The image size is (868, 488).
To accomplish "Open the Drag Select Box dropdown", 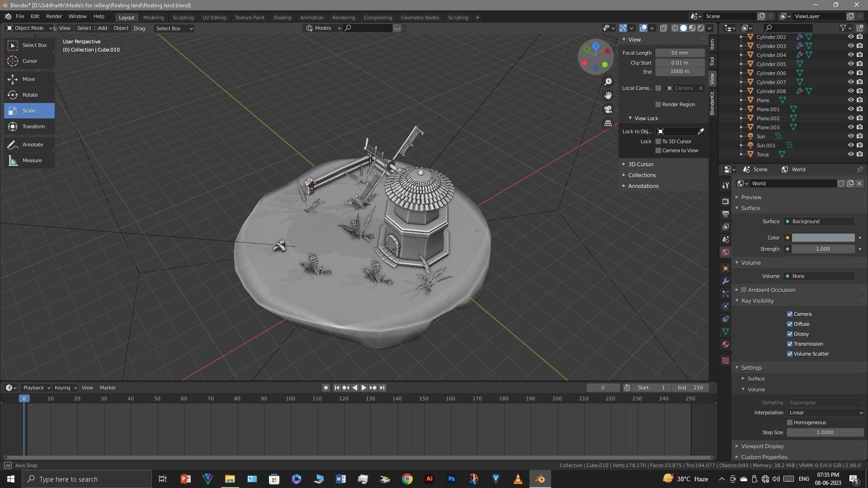I will (x=174, y=28).
